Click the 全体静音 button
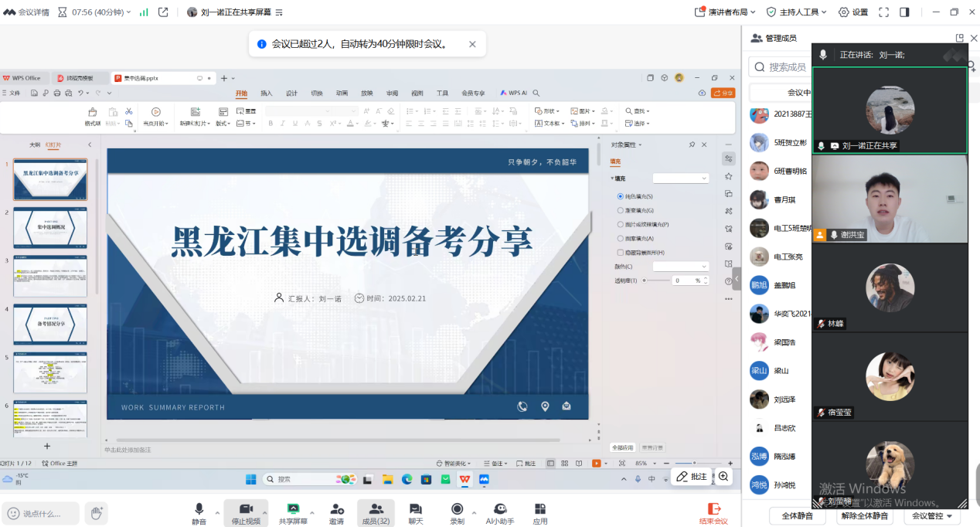This screenshot has width=980, height=527. (797, 516)
